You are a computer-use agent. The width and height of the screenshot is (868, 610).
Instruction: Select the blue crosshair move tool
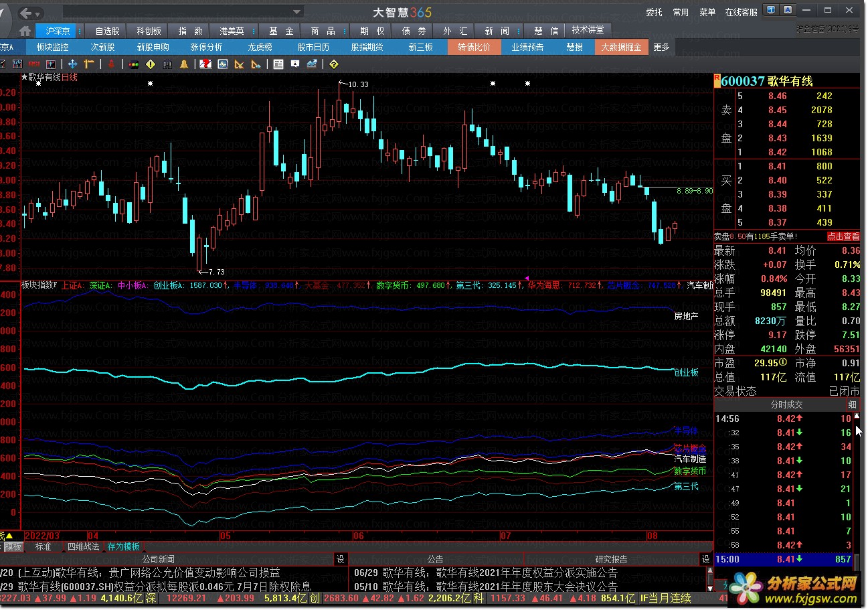point(72,64)
